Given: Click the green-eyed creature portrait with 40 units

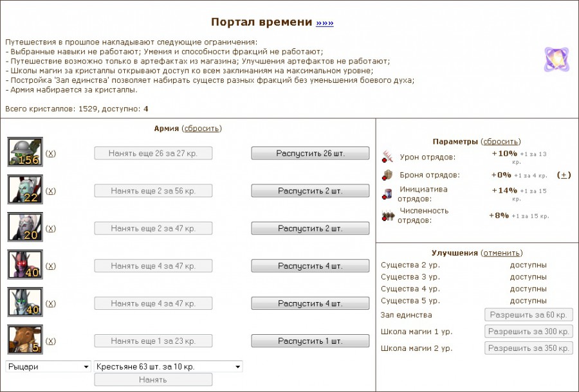Looking at the screenshot, I should point(25,302).
